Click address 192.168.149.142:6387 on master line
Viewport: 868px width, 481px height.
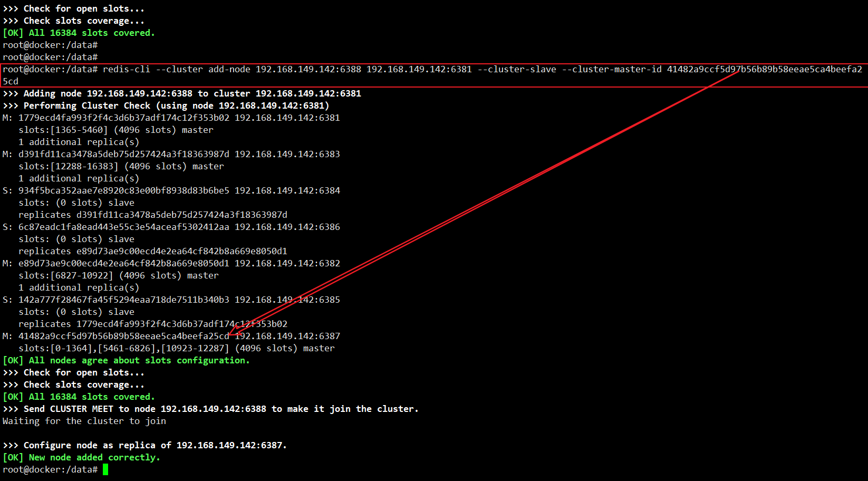point(287,336)
